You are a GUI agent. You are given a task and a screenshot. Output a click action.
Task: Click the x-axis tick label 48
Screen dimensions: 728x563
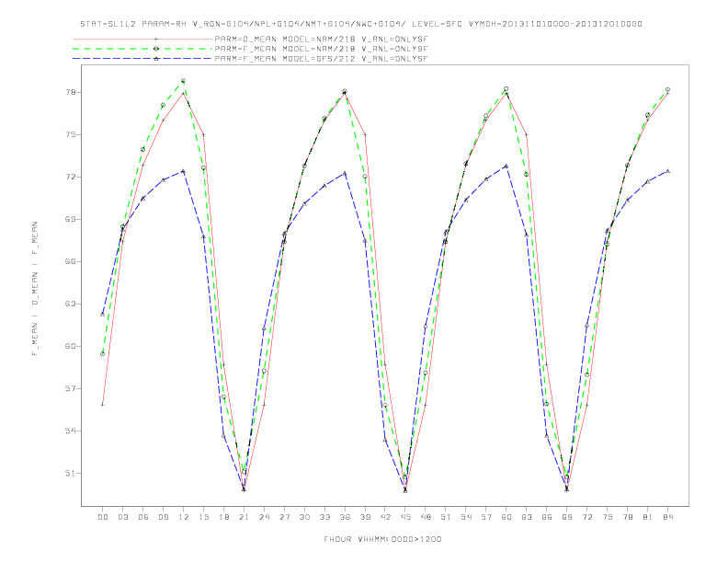point(426,517)
